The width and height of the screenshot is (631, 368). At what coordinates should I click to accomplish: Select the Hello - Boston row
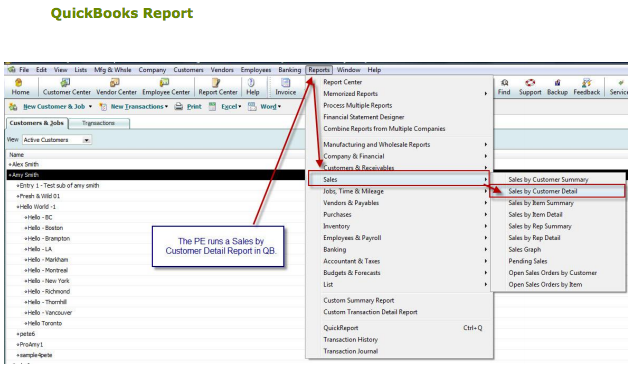(156, 228)
